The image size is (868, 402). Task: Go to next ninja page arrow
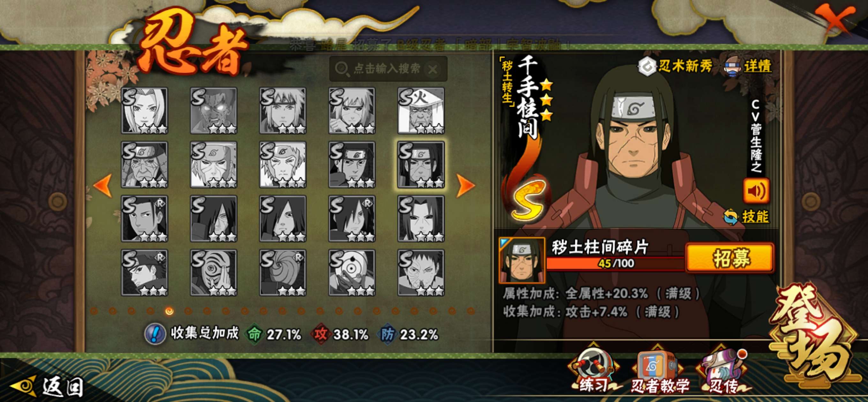pyautogui.click(x=465, y=185)
